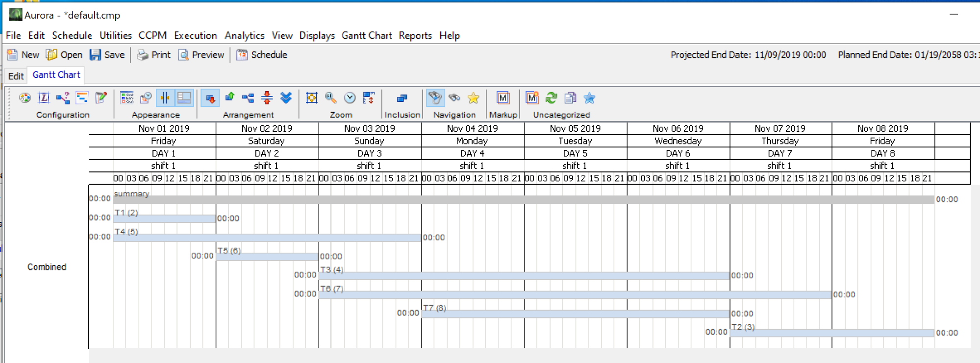Click the color wheel icon in Configuration
The height and width of the screenshot is (363, 980).
pyautogui.click(x=25, y=98)
